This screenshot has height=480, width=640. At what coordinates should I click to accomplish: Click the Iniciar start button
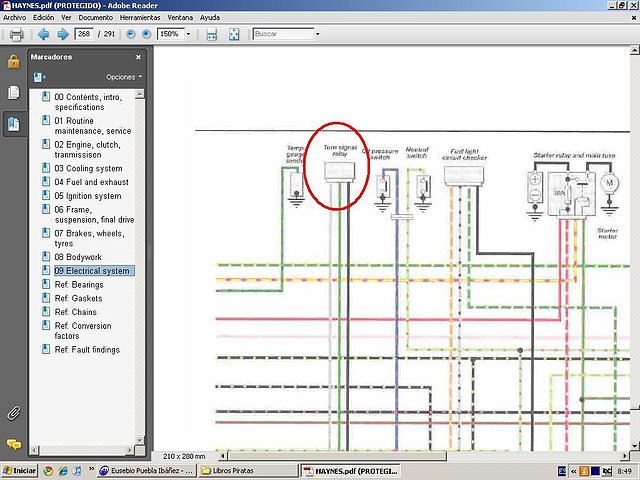(19, 471)
